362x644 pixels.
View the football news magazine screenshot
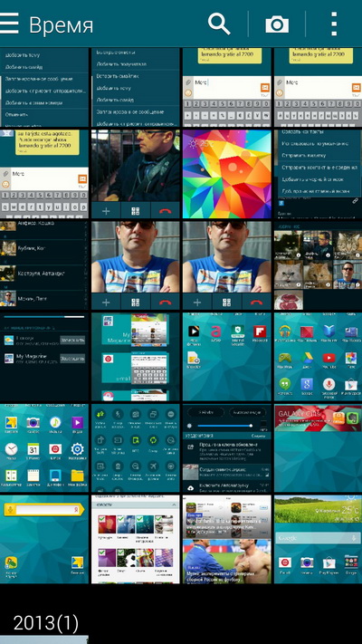point(227,539)
